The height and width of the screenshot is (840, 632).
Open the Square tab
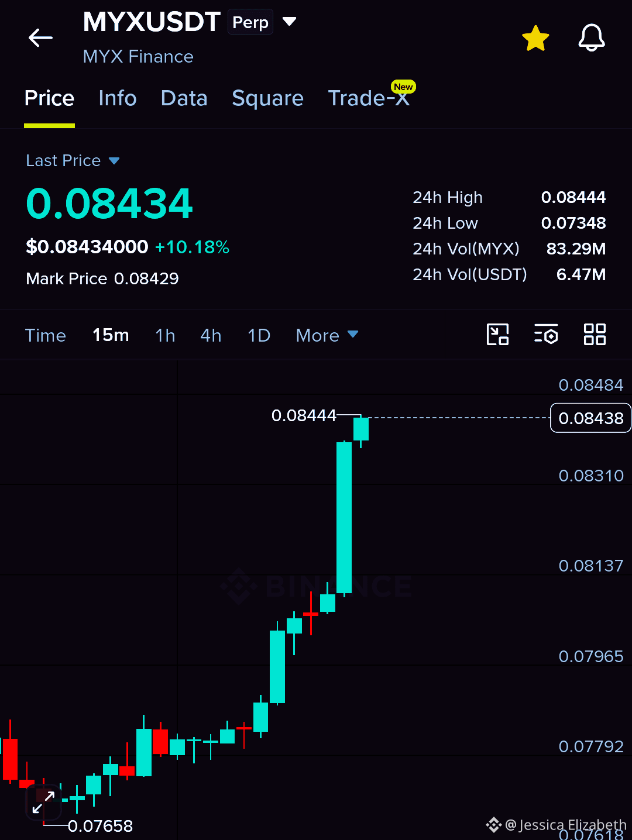click(x=268, y=98)
